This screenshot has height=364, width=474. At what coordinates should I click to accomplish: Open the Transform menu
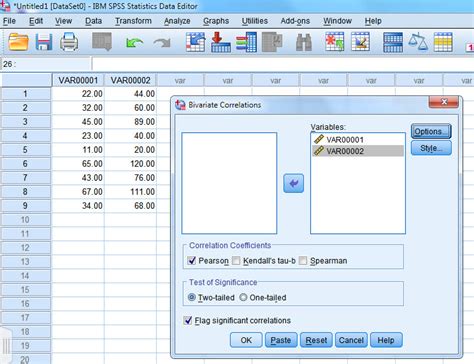click(133, 21)
